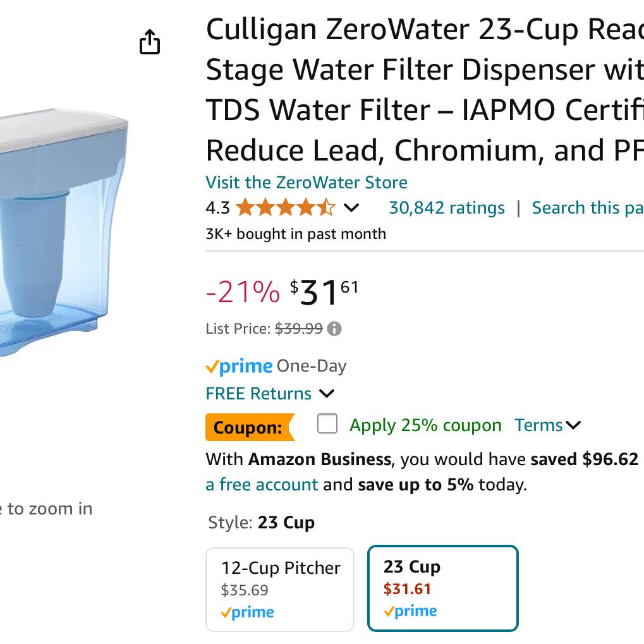Click the Culligan ZeroWater product title

425,90
